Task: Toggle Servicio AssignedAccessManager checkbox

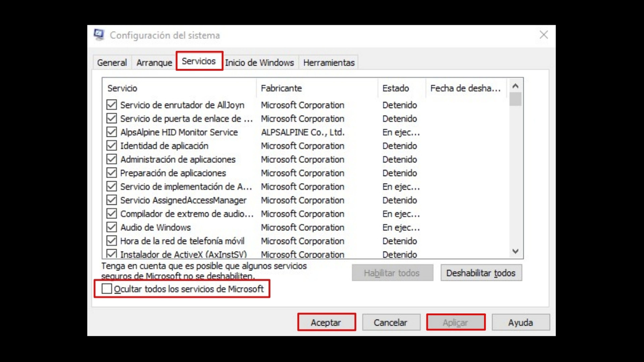Action: [112, 200]
